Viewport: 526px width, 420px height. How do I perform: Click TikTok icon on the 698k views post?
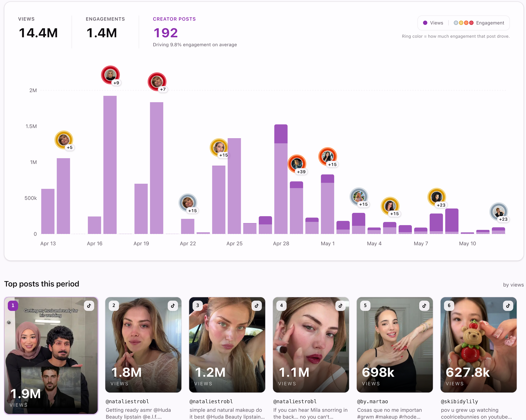(424, 306)
